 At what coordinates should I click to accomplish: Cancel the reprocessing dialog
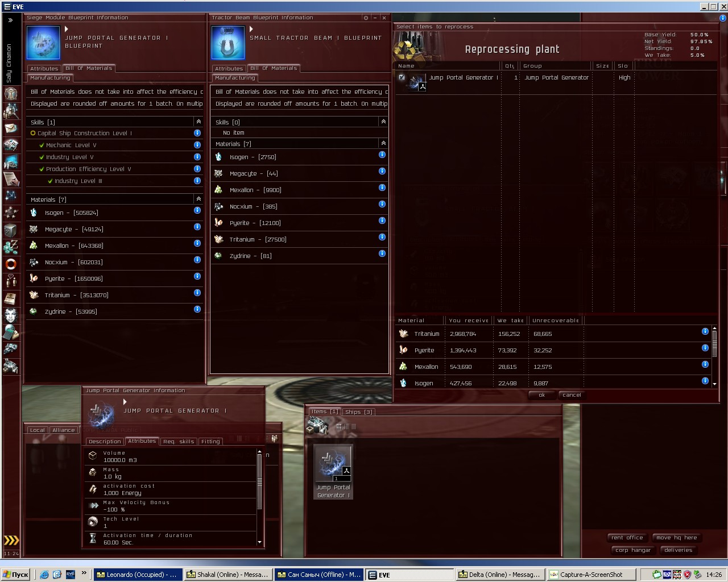tap(572, 395)
